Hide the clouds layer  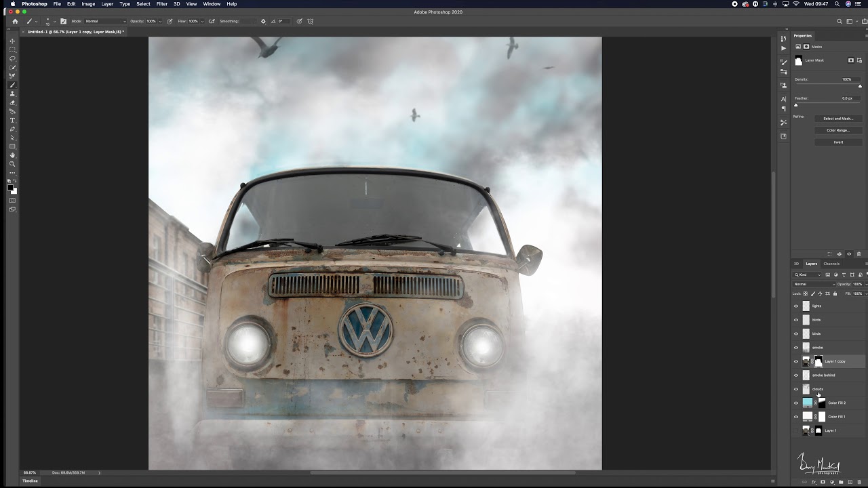[x=796, y=389]
